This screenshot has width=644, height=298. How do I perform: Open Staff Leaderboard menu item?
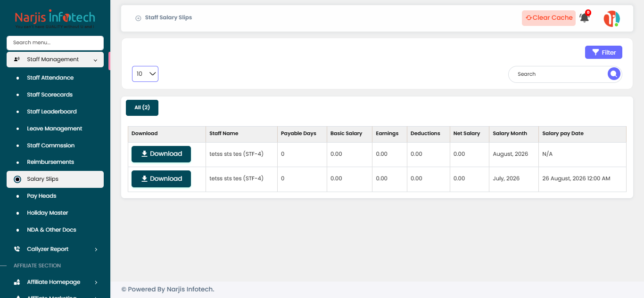click(x=52, y=112)
